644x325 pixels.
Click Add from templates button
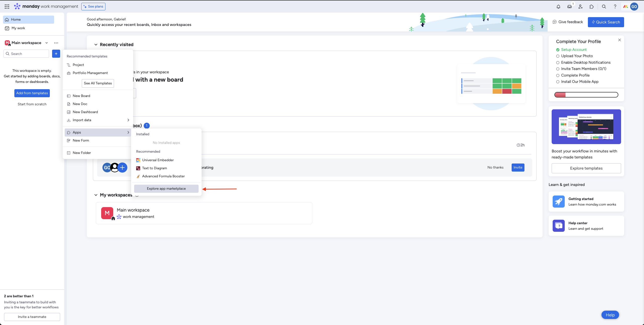coord(32,93)
